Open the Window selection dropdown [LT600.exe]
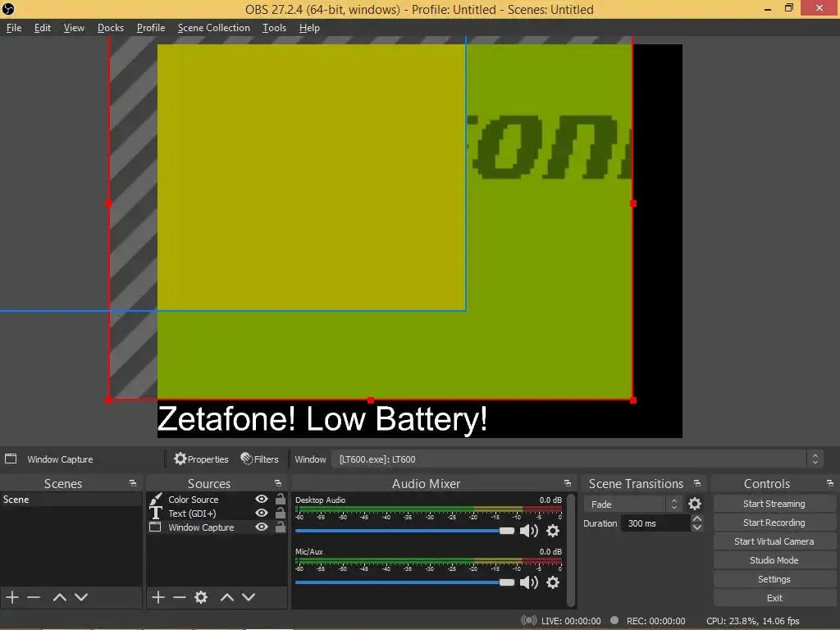The image size is (840, 630). 577,459
